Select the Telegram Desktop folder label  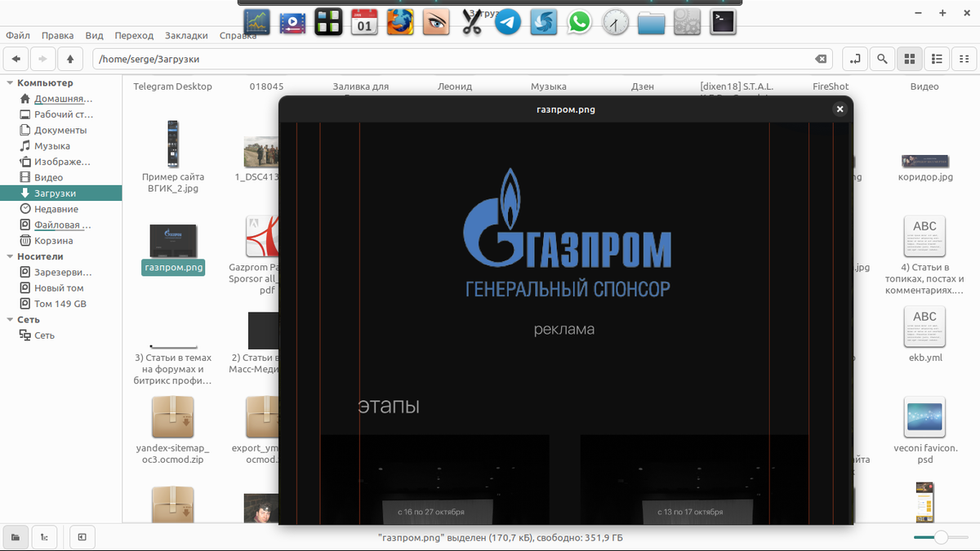point(172,87)
